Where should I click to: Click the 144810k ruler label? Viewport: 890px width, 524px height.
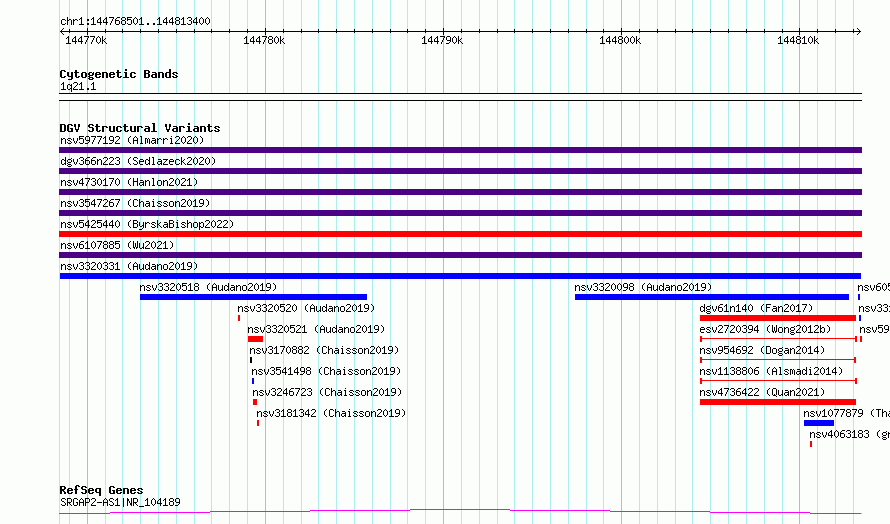click(798, 40)
